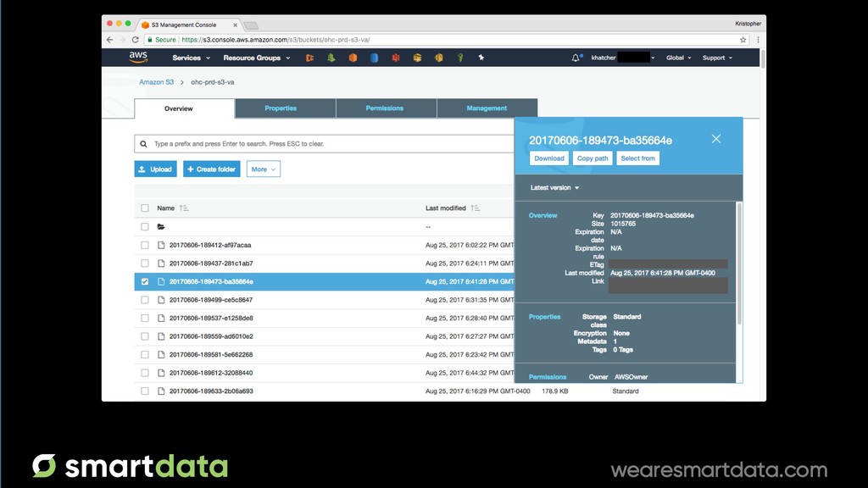Check the box for 20170606-189437-281c1ab7
868x488 pixels.
click(x=145, y=263)
